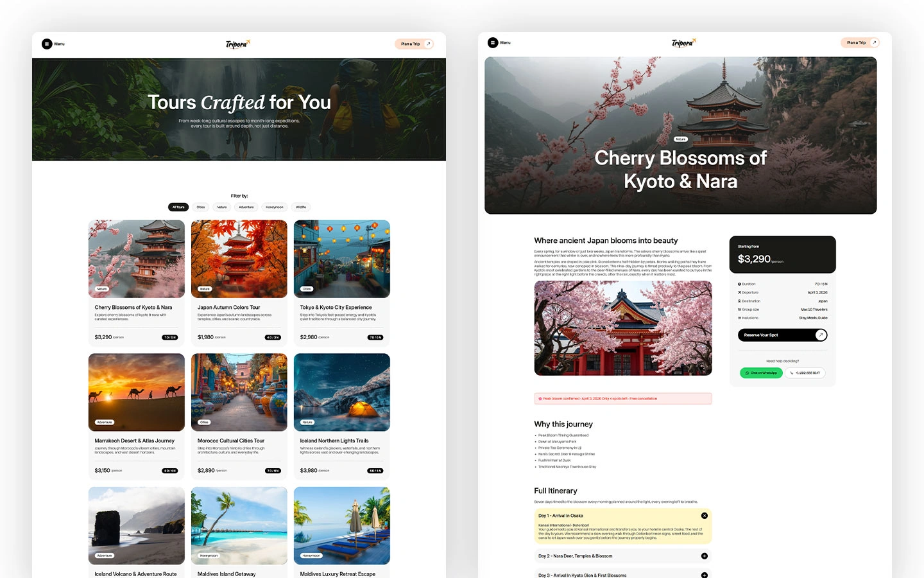Click the Maldives palm tree beach photo
The width and height of the screenshot is (924, 578).
coord(239,525)
